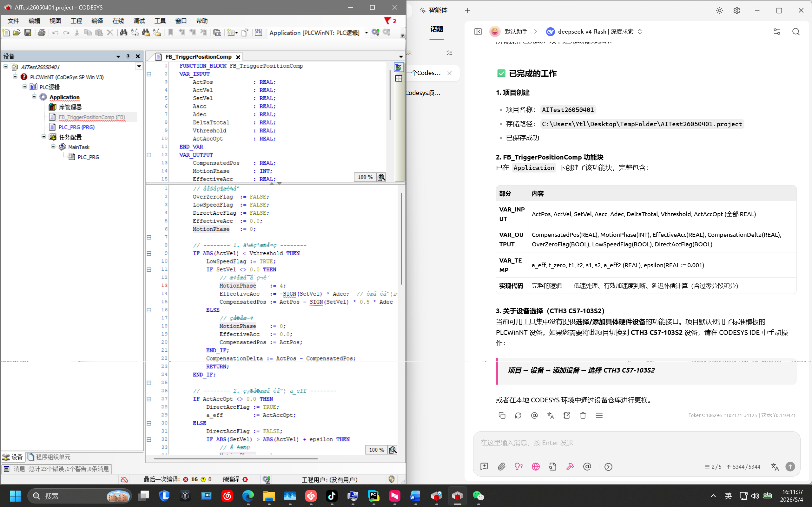Viewport: 812px width, 507px height.
Task: Save the project with the floppy disk icon
Action: [28, 33]
